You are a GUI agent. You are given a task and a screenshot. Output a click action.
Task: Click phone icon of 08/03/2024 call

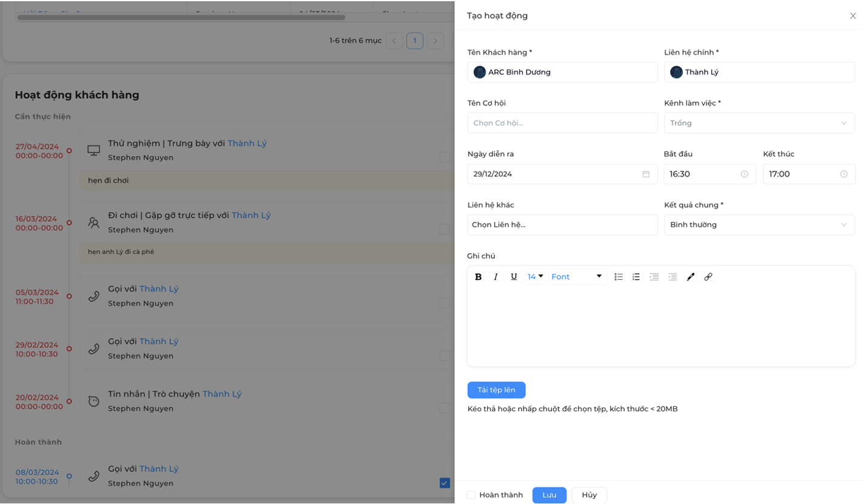coord(93,476)
